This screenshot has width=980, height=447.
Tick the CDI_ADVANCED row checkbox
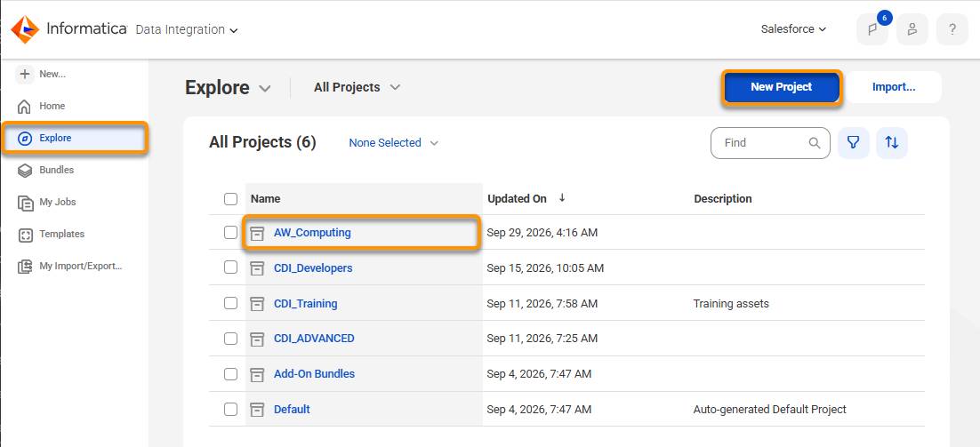point(230,339)
